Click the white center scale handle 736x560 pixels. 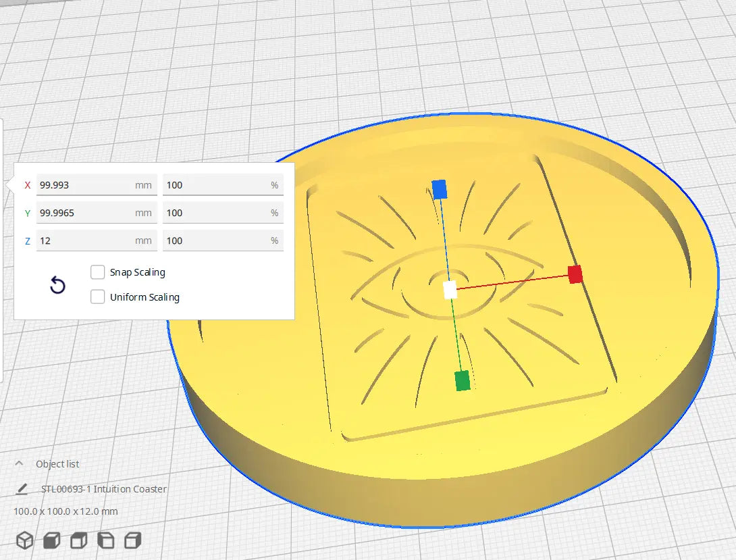click(x=450, y=290)
